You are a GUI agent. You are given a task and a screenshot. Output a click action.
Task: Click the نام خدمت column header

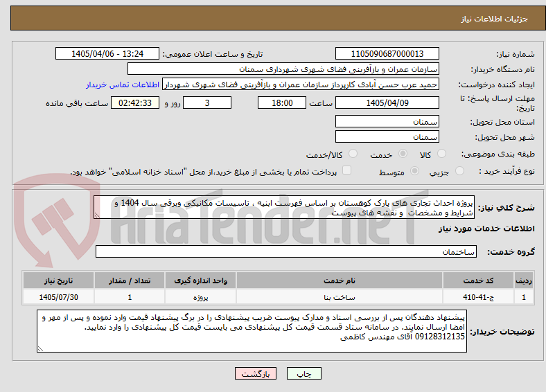pyautogui.click(x=339, y=280)
